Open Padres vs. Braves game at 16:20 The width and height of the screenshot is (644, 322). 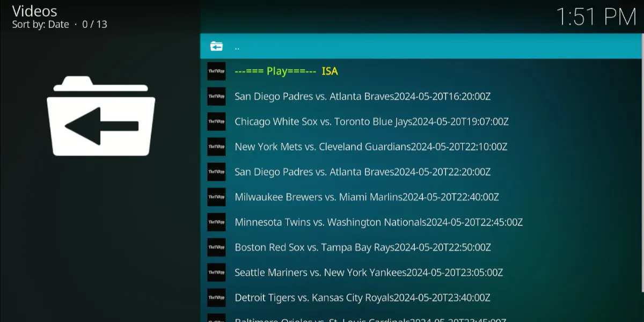pyautogui.click(x=362, y=97)
